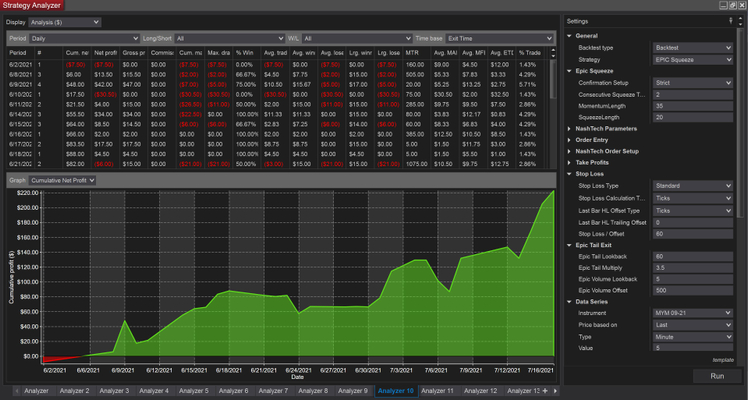Collapse the Epic Tail Exit section
The height and width of the screenshot is (400, 748).
pos(570,243)
